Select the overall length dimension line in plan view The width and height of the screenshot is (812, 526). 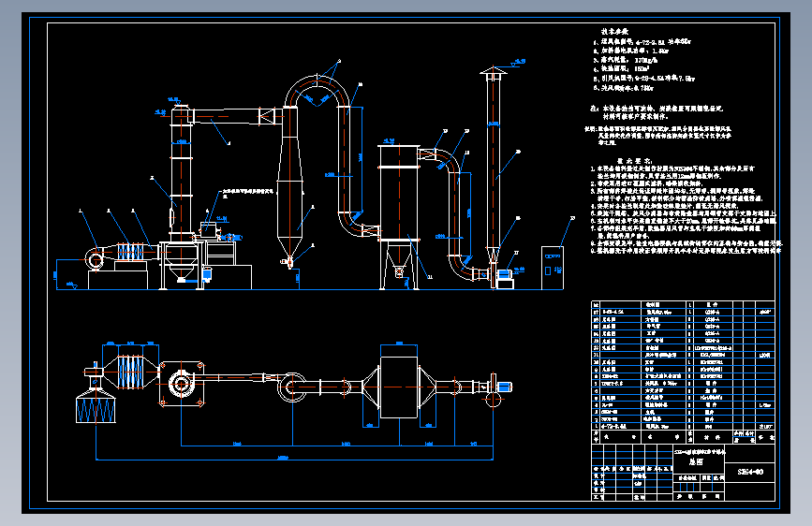pos(294,460)
